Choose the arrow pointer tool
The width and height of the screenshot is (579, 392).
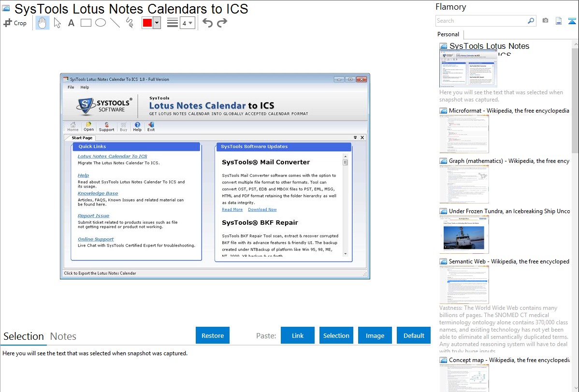click(57, 23)
